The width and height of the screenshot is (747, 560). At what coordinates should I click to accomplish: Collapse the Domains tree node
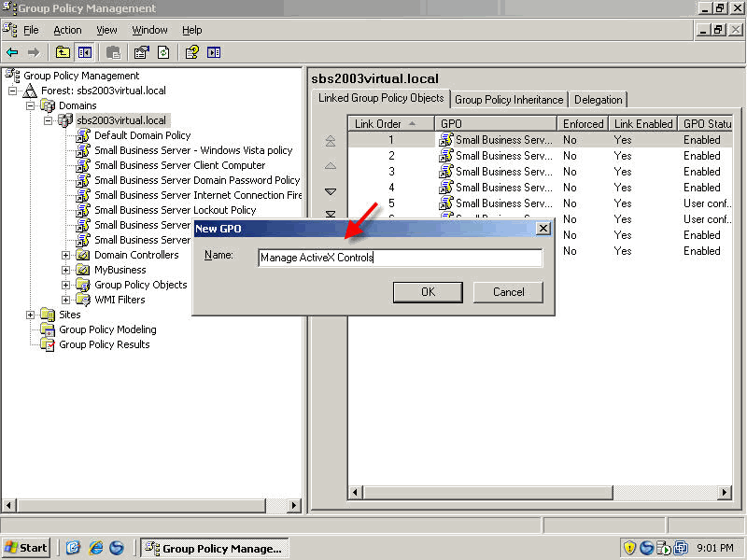tap(31, 105)
